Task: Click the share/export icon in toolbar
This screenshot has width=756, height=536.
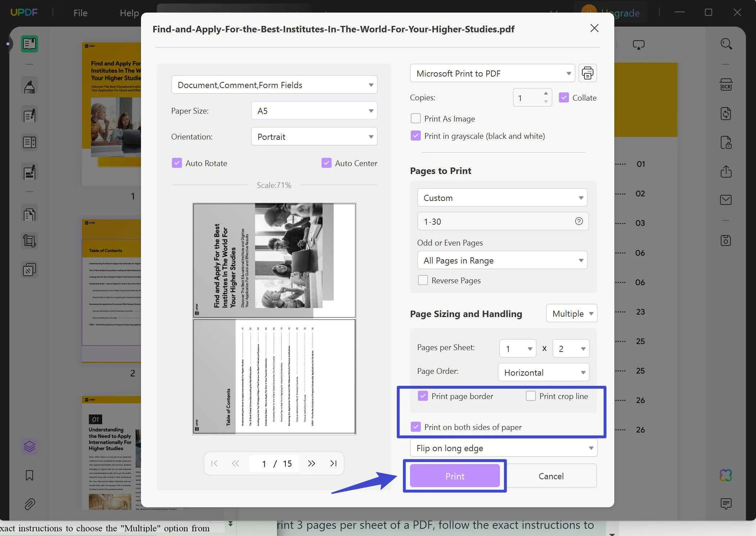Action: 727,170
